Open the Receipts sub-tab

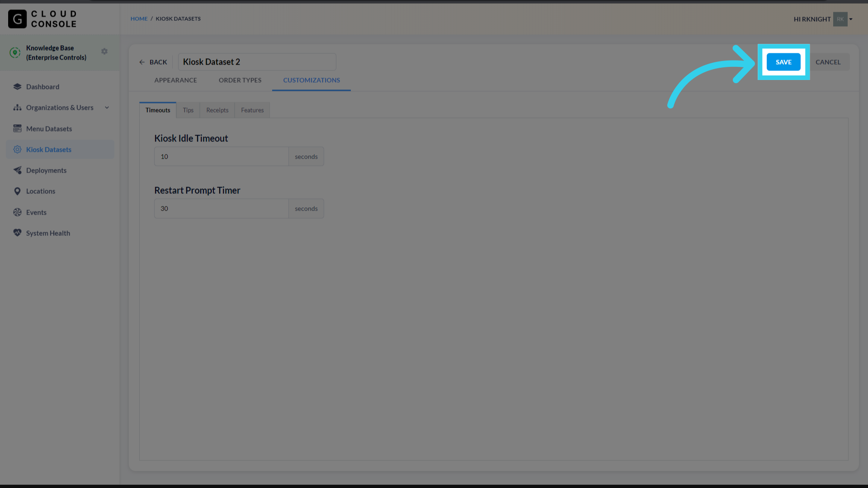217,110
